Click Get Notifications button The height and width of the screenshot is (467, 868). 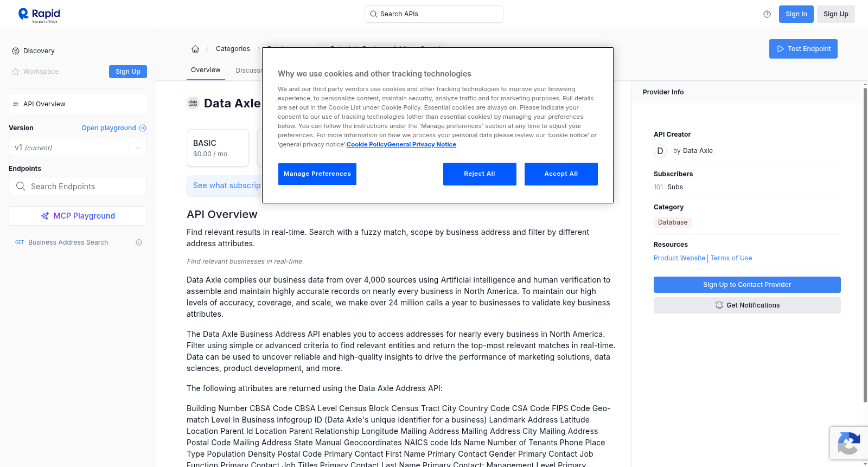click(x=747, y=305)
